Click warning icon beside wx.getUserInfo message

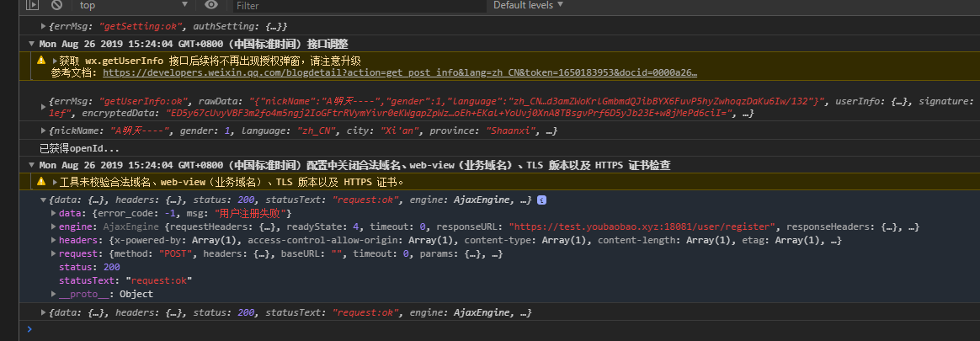coord(41,61)
